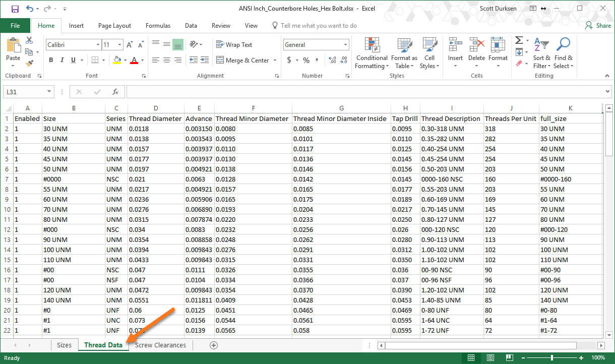Toggle center alignment

[x=167, y=59]
